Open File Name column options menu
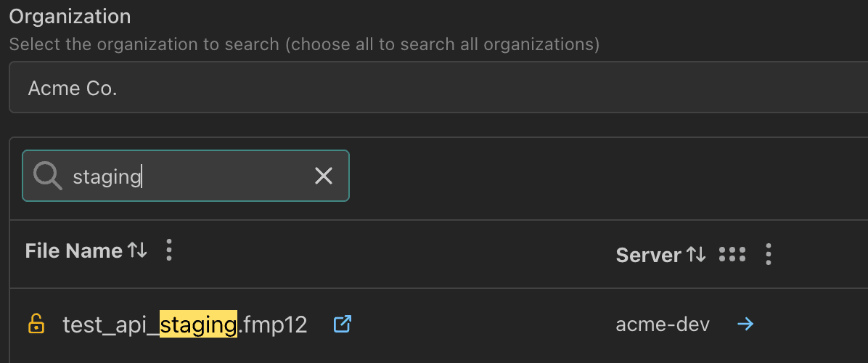 click(169, 251)
